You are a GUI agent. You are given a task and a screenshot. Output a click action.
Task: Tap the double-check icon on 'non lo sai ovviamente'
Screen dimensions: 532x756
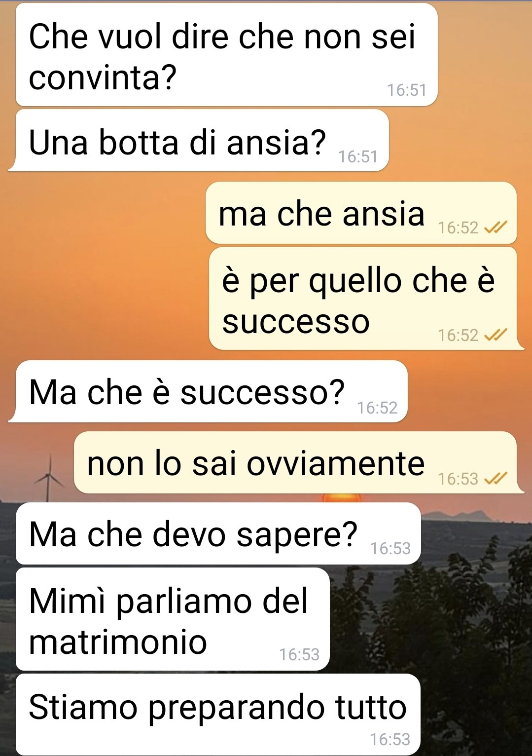[496, 478]
